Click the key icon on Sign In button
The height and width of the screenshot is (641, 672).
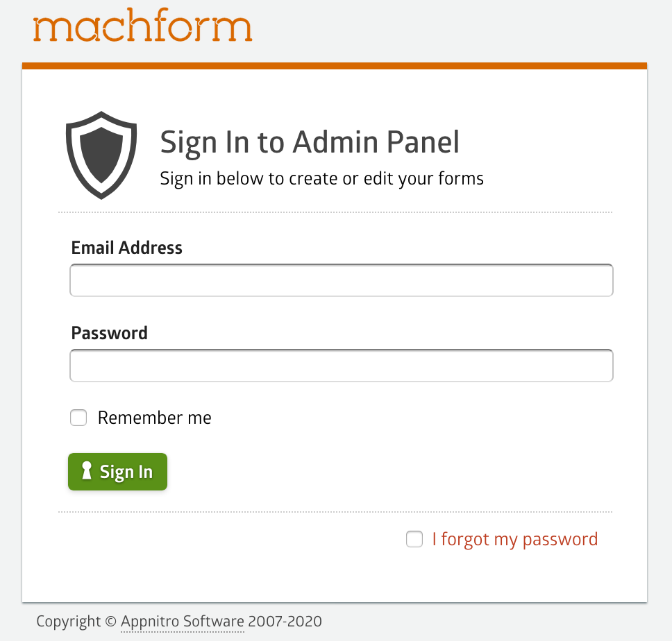tap(86, 471)
